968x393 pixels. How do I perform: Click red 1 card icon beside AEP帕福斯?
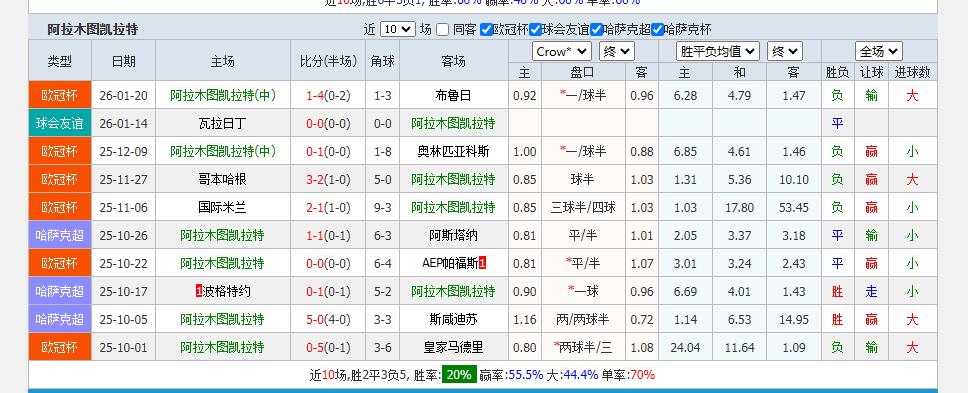[483, 263]
